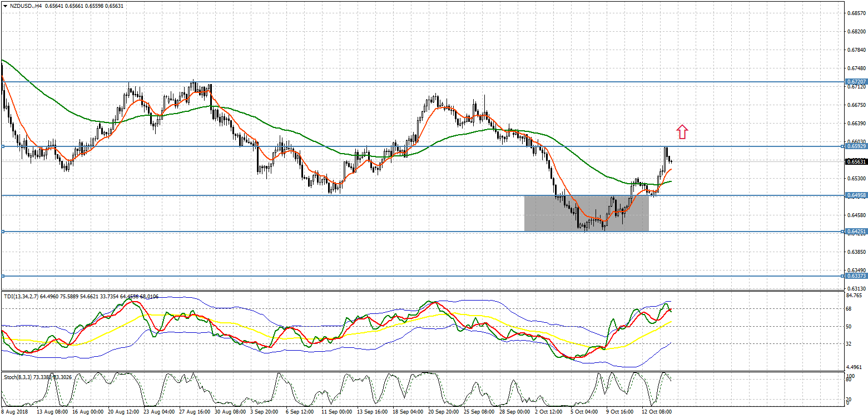Select the 0.65929 horizontal line price label
This screenshot has height=418, width=868.
pos(856,146)
